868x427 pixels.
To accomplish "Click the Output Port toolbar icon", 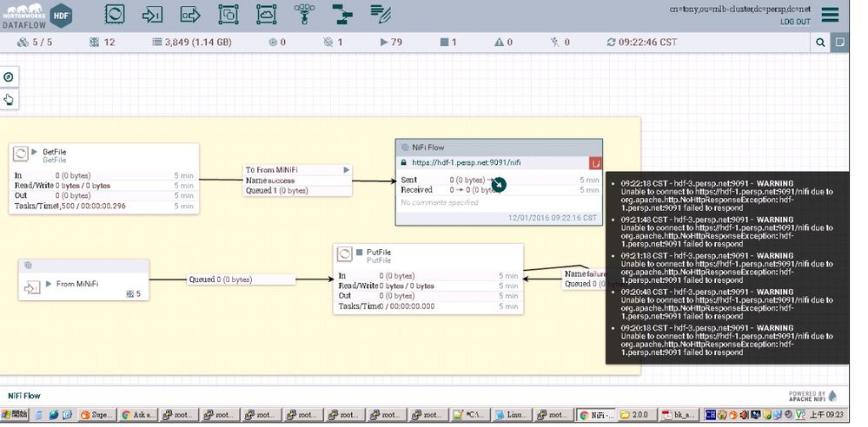I will point(189,15).
